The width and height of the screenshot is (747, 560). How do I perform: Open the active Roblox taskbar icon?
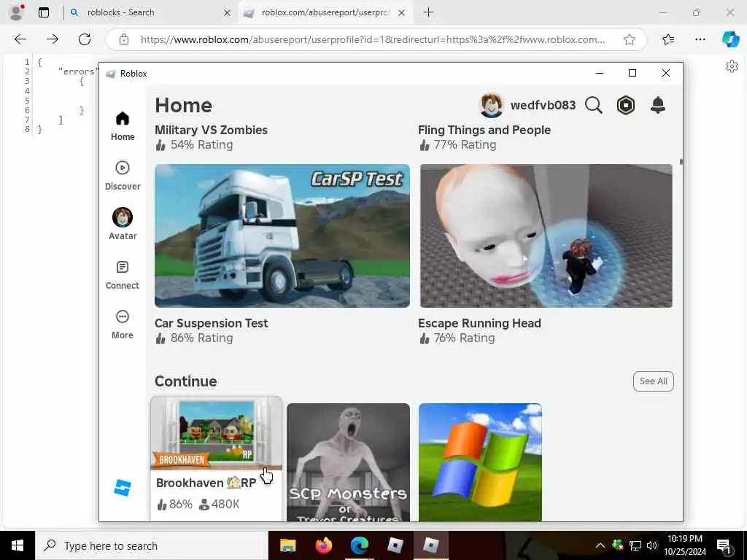pos(430,545)
